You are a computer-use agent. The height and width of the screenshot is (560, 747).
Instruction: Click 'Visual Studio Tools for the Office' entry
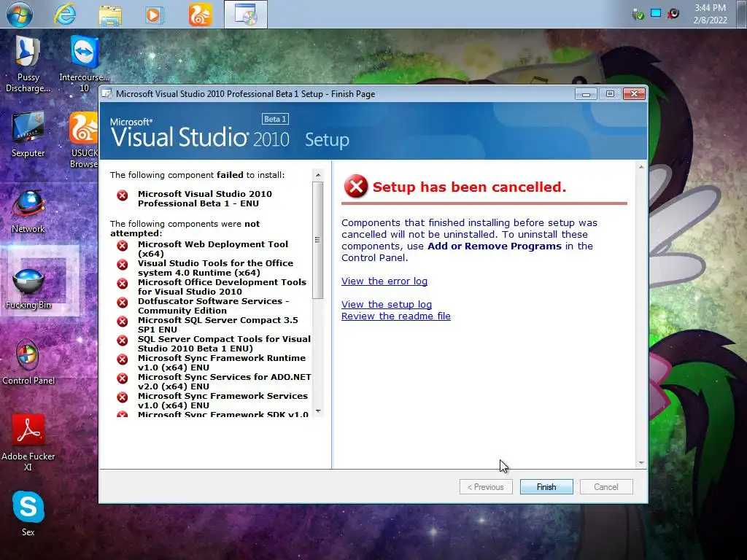pos(215,268)
